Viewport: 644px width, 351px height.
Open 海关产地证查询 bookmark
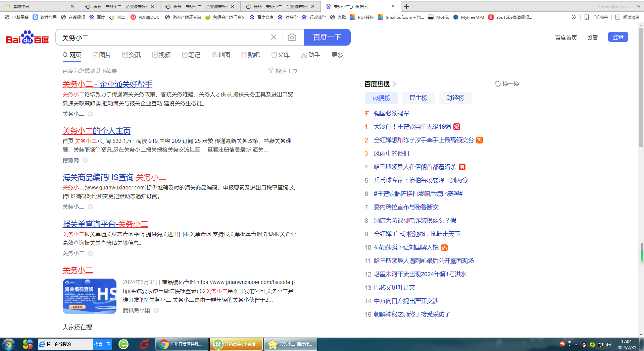coord(183,17)
